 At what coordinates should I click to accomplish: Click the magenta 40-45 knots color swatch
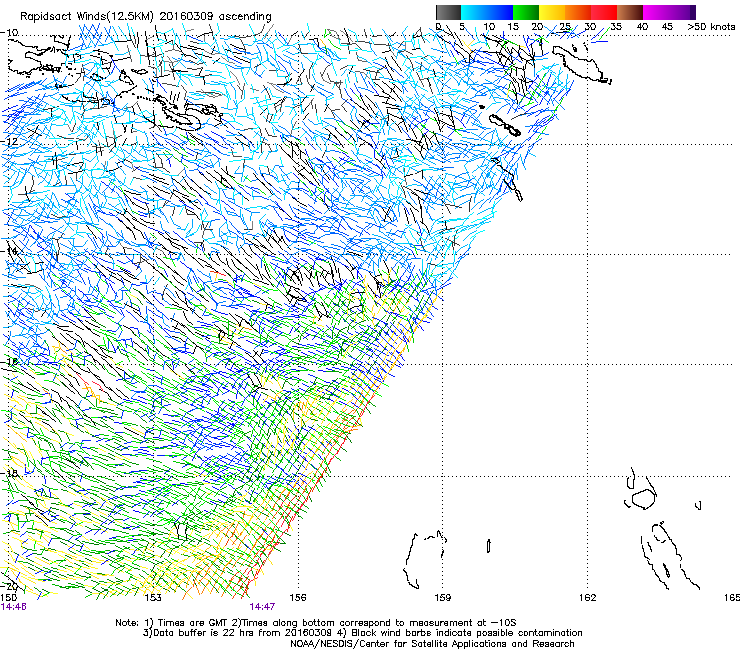click(656, 12)
